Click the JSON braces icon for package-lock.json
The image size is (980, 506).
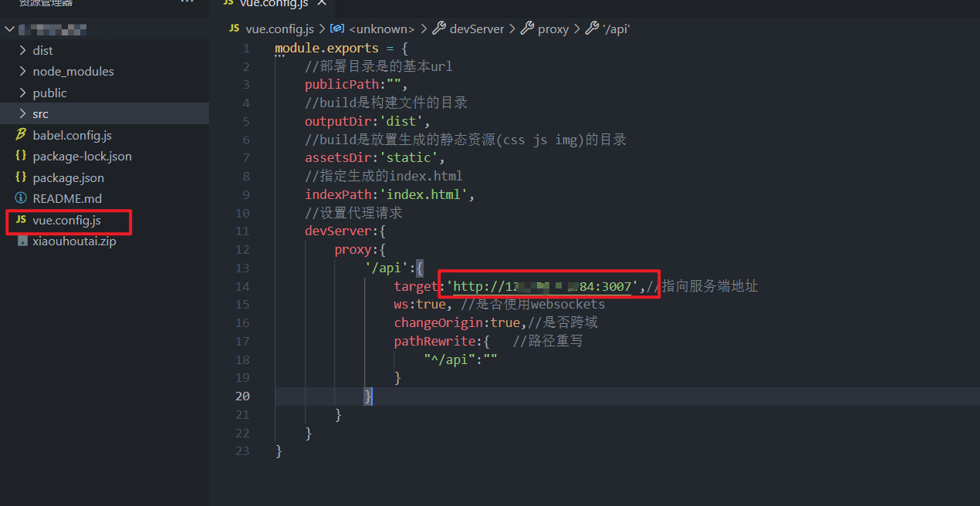click(21, 156)
